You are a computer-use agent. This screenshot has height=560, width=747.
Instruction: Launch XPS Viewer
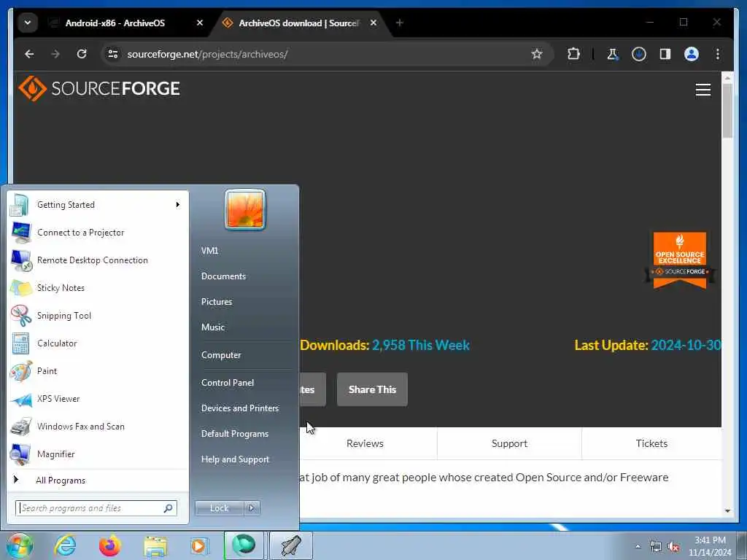[x=98, y=399]
